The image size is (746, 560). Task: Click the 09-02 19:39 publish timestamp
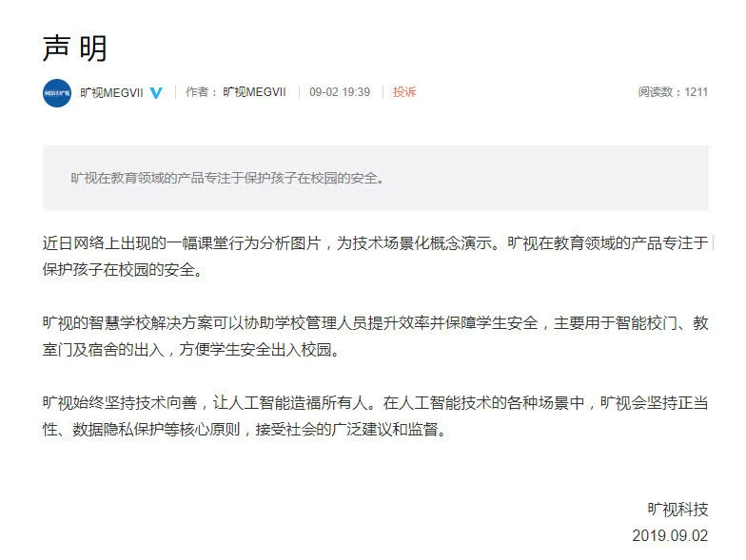(x=340, y=92)
